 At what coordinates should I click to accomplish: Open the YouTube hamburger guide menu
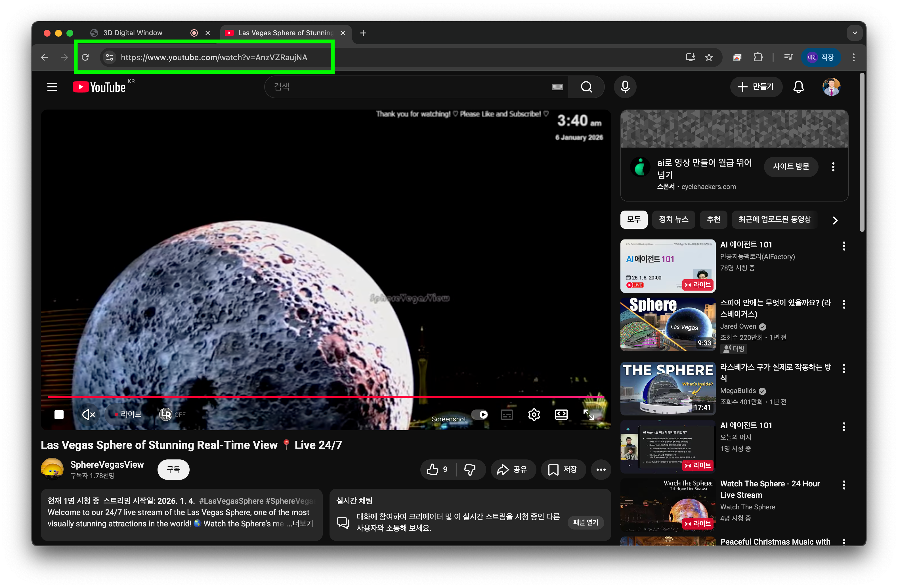52,87
